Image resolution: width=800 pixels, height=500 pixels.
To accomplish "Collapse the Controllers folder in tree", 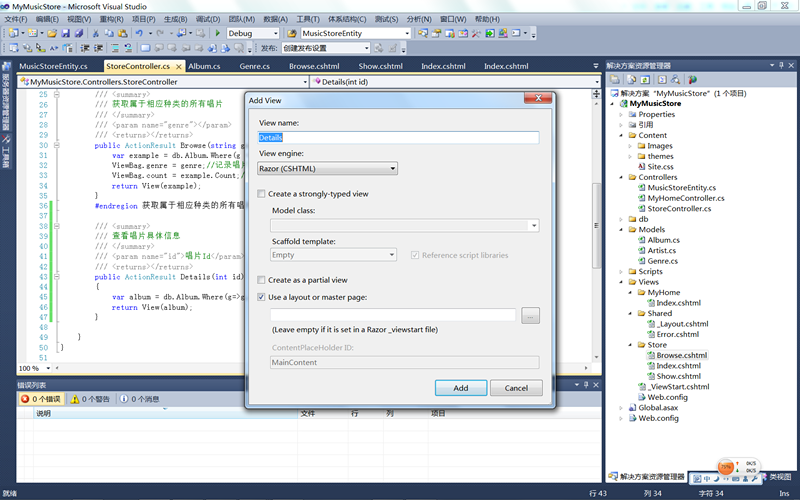I will pos(621,177).
